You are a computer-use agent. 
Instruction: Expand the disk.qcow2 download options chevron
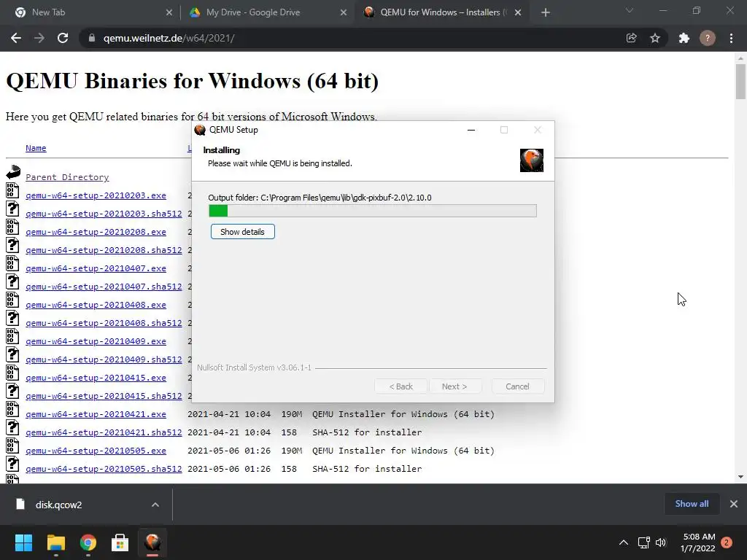click(155, 505)
